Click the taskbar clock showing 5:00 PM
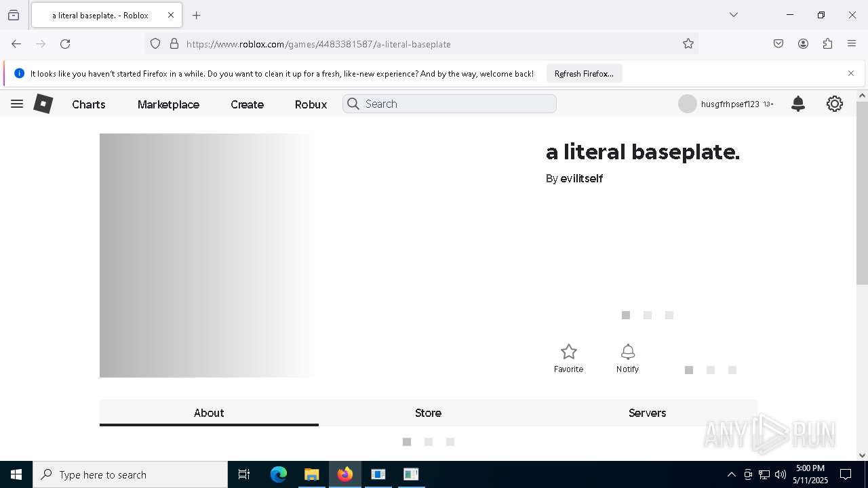This screenshot has width=868, height=488. coord(810,474)
